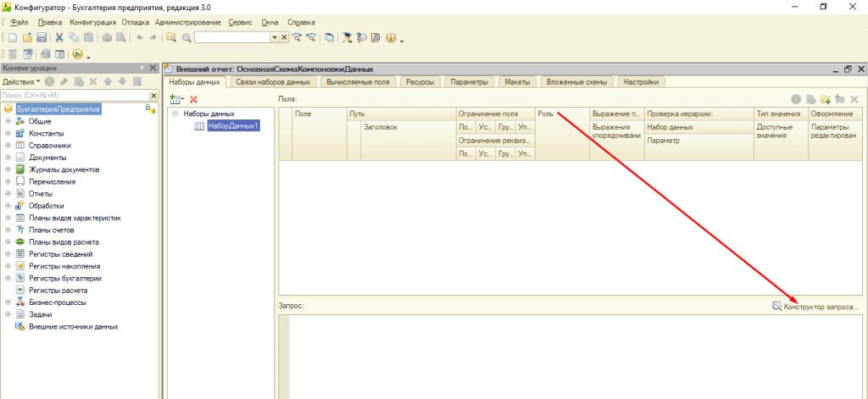Start debugging with the yellow play icon
Viewport: 868px width, 399px height.
[77, 54]
